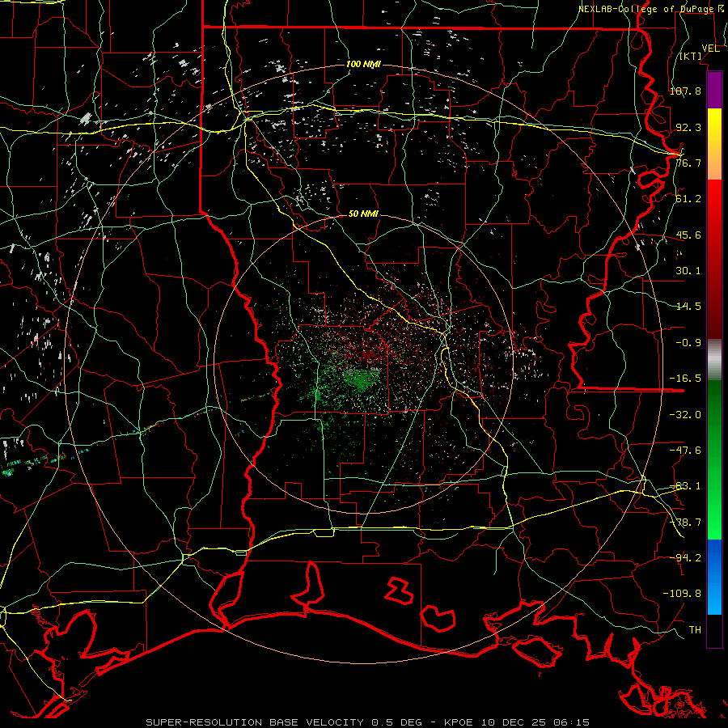728x728 pixels.
Task: Click the 107.8 velocity scale value
Action: (685, 91)
